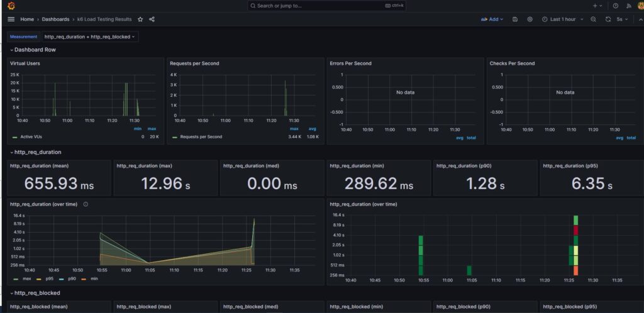Open the help question mark menu
The image size is (644, 313).
click(615, 6)
